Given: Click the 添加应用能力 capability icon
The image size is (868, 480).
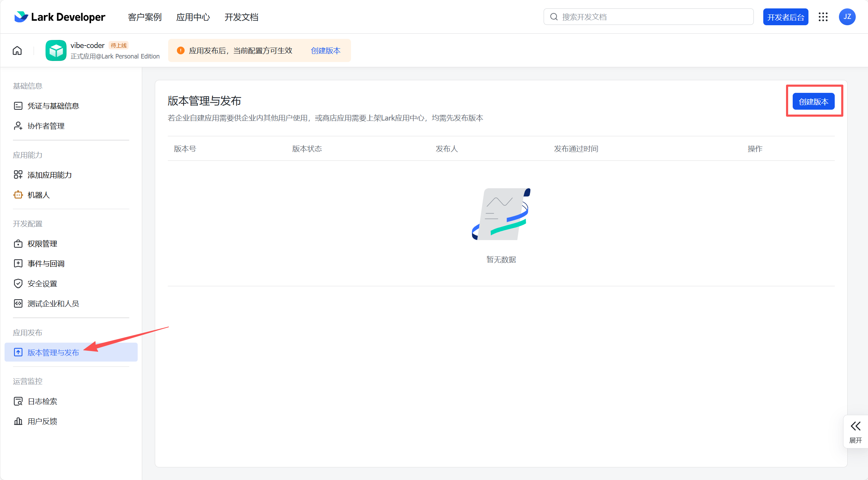Looking at the screenshot, I should [18, 174].
